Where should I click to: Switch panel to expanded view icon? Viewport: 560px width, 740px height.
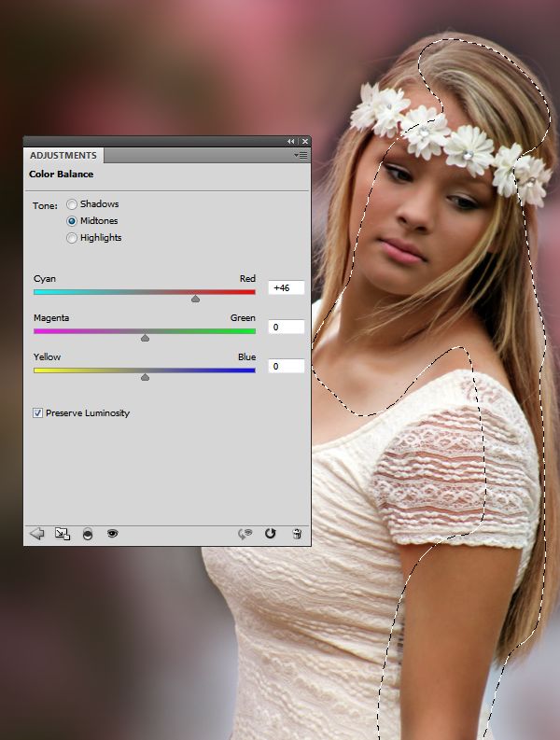pos(63,534)
